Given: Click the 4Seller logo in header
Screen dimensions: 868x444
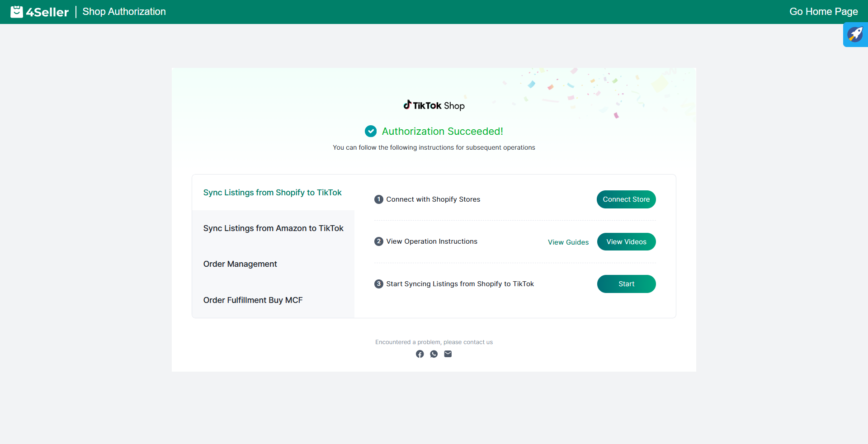Looking at the screenshot, I should 39,12.
